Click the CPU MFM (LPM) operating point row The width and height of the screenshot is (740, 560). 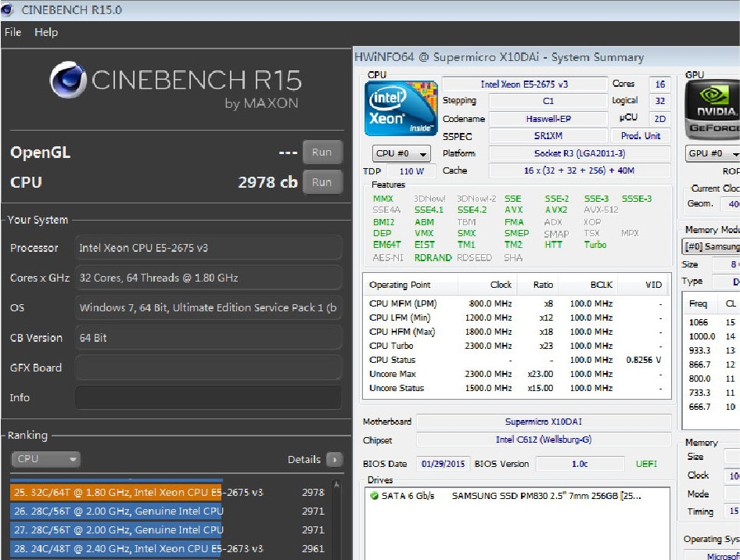515,303
